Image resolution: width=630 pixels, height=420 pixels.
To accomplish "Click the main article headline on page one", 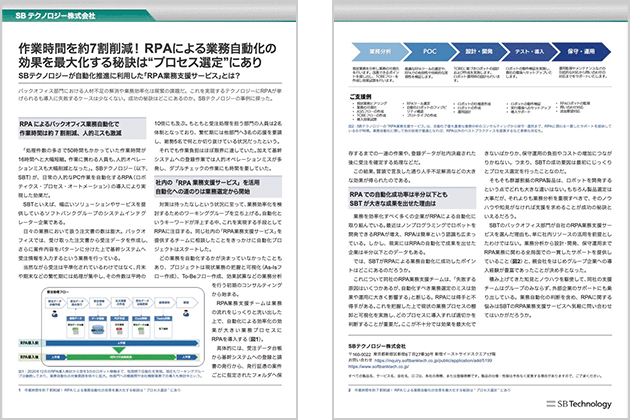I will coord(147,55).
